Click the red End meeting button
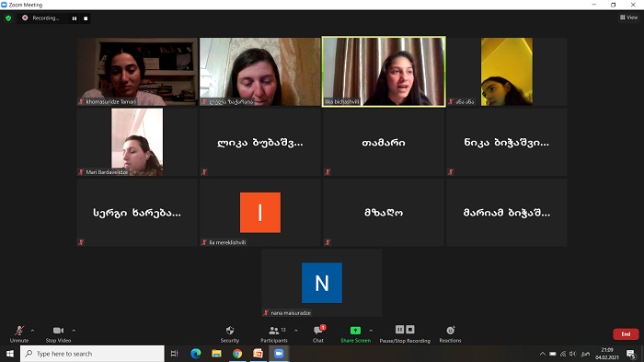 tap(626, 334)
